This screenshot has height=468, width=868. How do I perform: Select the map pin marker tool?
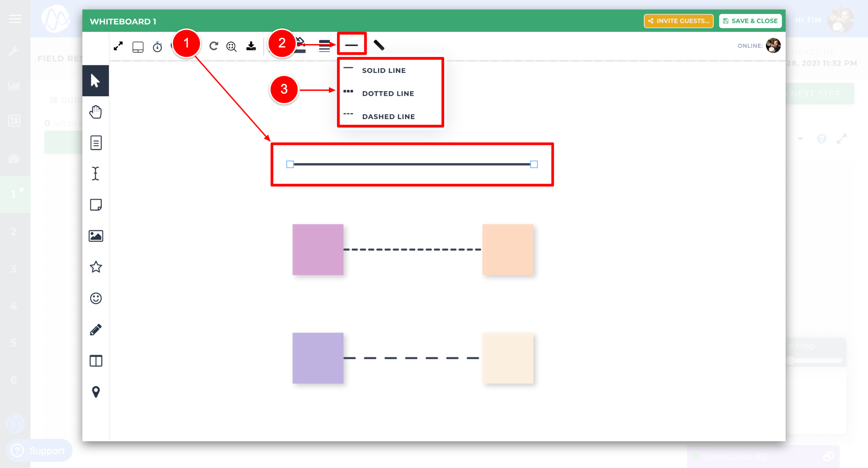(96, 392)
